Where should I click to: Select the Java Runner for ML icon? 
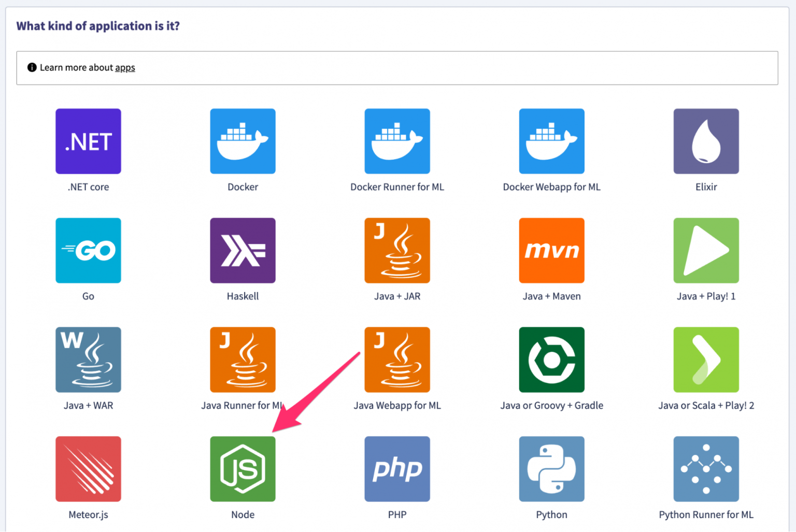tap(243, 360)
